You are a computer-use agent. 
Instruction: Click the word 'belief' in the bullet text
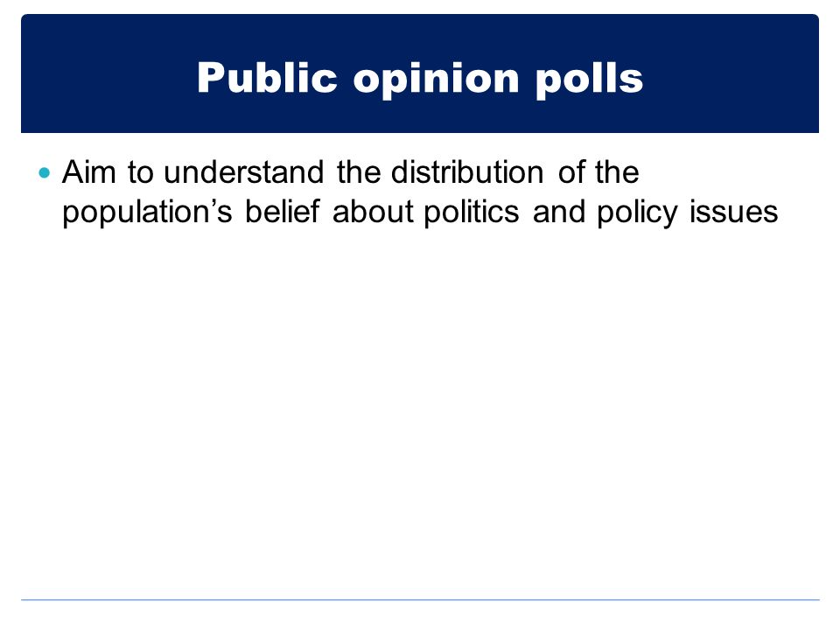point(283,211)
